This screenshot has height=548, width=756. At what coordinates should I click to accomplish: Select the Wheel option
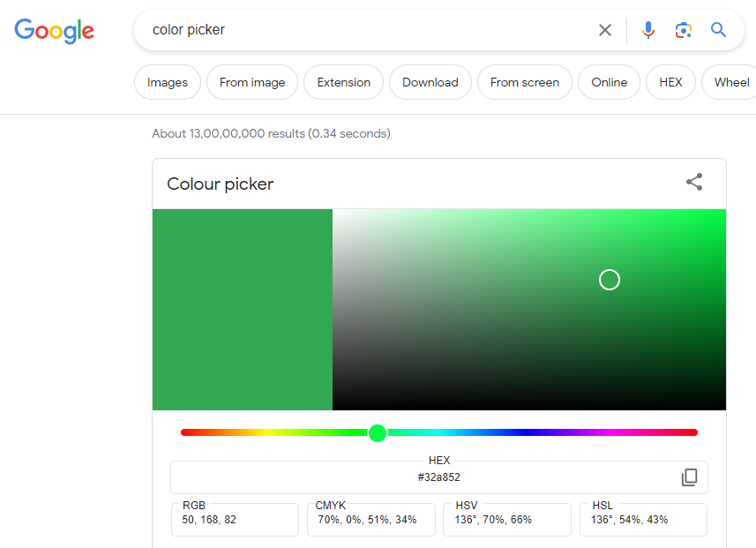pos(731,82)
